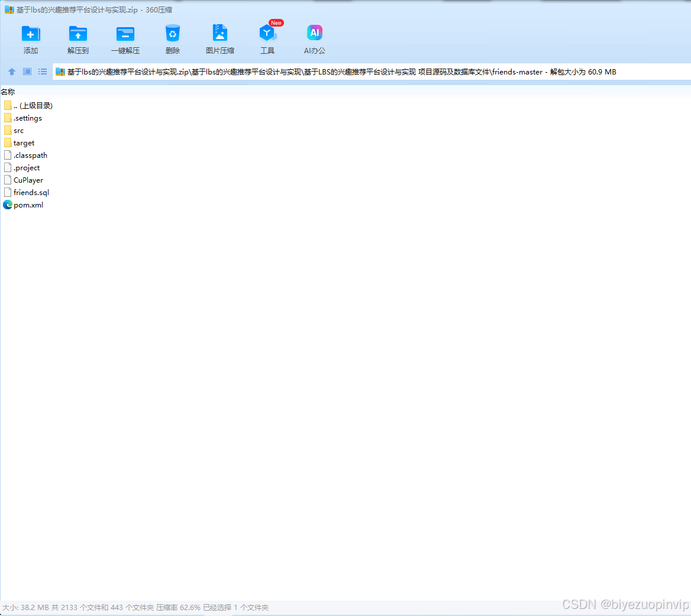Click the .project file icon
Image resolution: width=691 pixels, height=616 pixels.
[x=8, y=167]
